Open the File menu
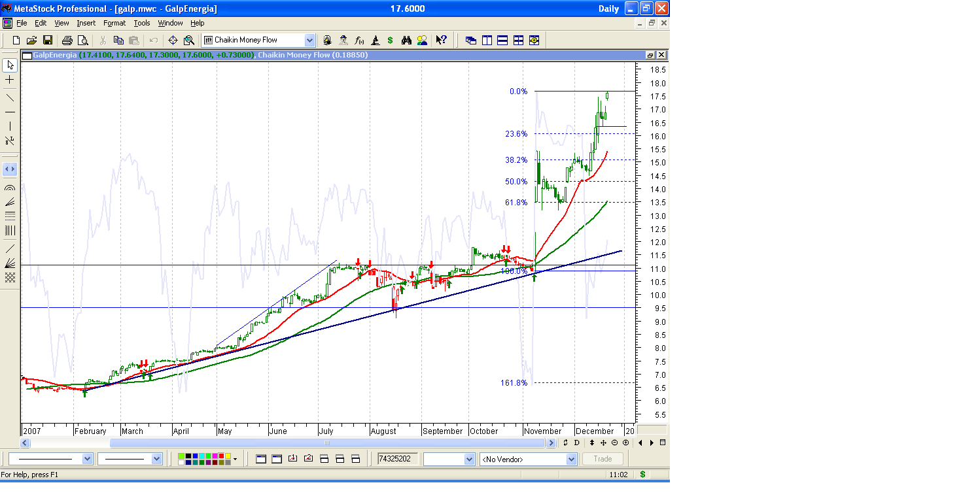The height and width of the screenshot is (502, 980). pos(22,23)
